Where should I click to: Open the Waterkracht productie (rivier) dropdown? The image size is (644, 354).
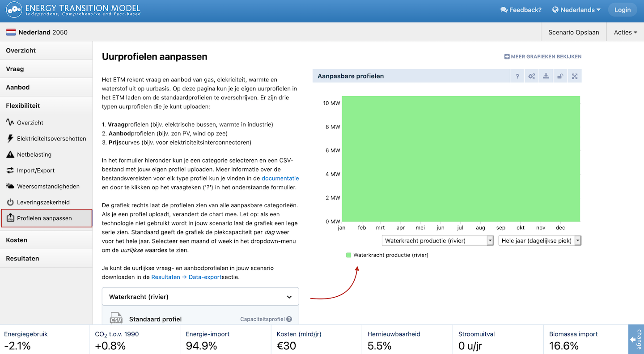pyautogui.click(x=437, y=240)
